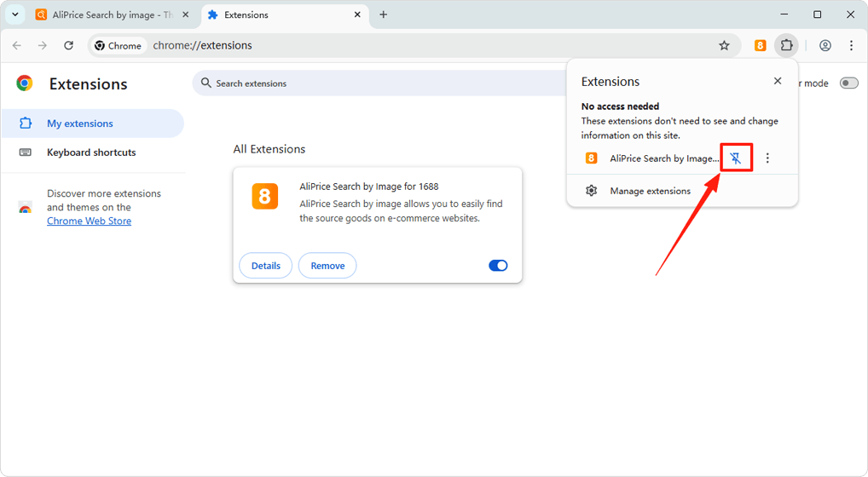Go back to previous page
The height and width of the screenshot is (477, 868).
click(17, 45)
